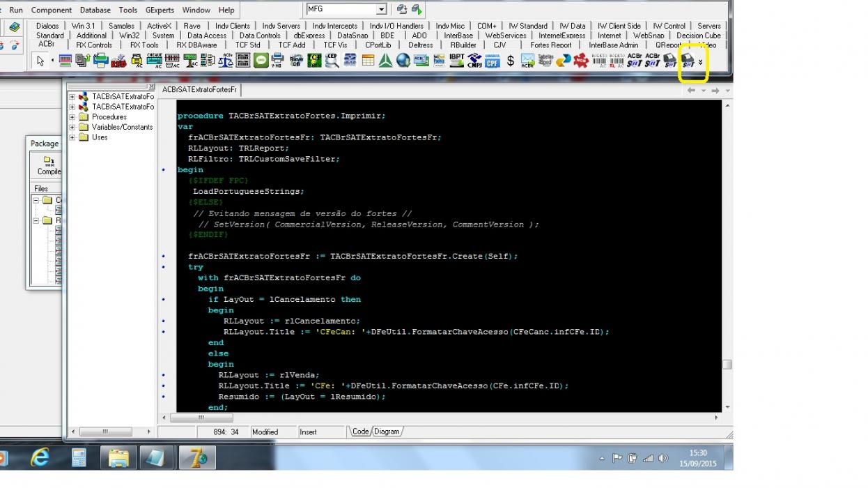Click the 'LoadPortugueseStrings;' code line
Viewport: 868px width, 488px height.
point(249,191)
